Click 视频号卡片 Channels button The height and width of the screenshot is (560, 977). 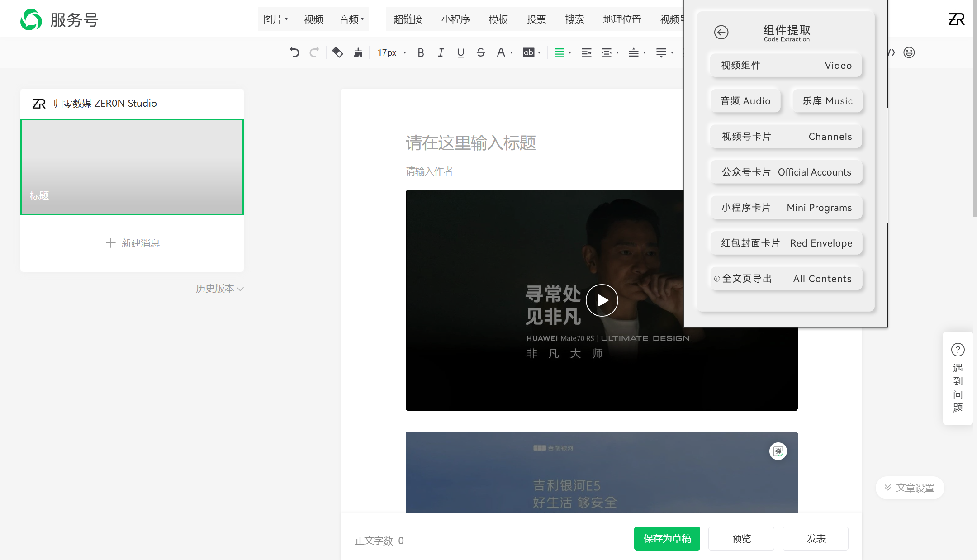(786, 137)
